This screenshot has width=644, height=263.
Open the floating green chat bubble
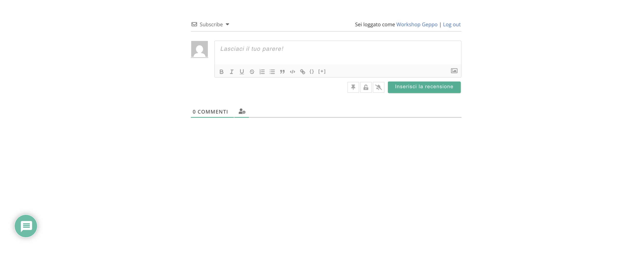click(x=26, y=226)
